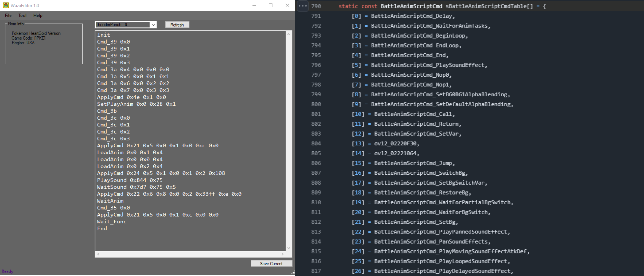Open the Tool menu
The height and width of the screenshot is (276, 644).
click(22, 16)
